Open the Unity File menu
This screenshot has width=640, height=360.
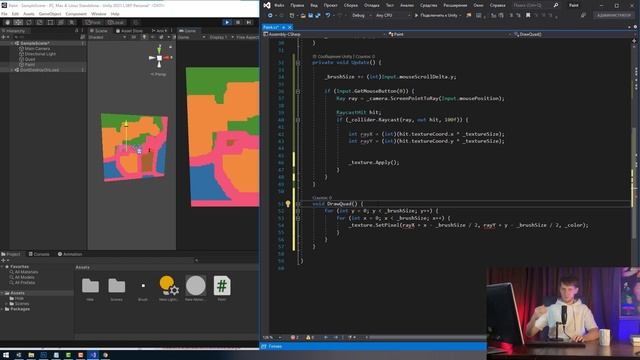coord(4,14)
